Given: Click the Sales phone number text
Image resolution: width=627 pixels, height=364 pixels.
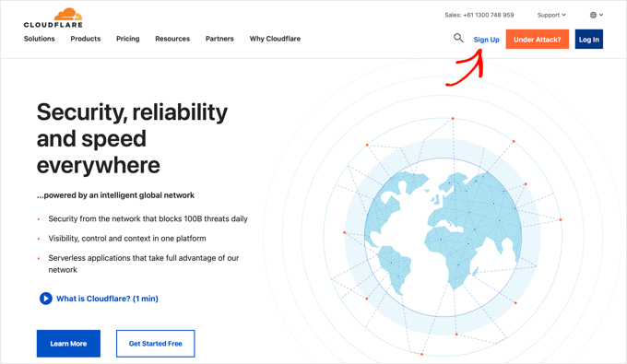Looking at the screenshot, I should coord(479,15).
